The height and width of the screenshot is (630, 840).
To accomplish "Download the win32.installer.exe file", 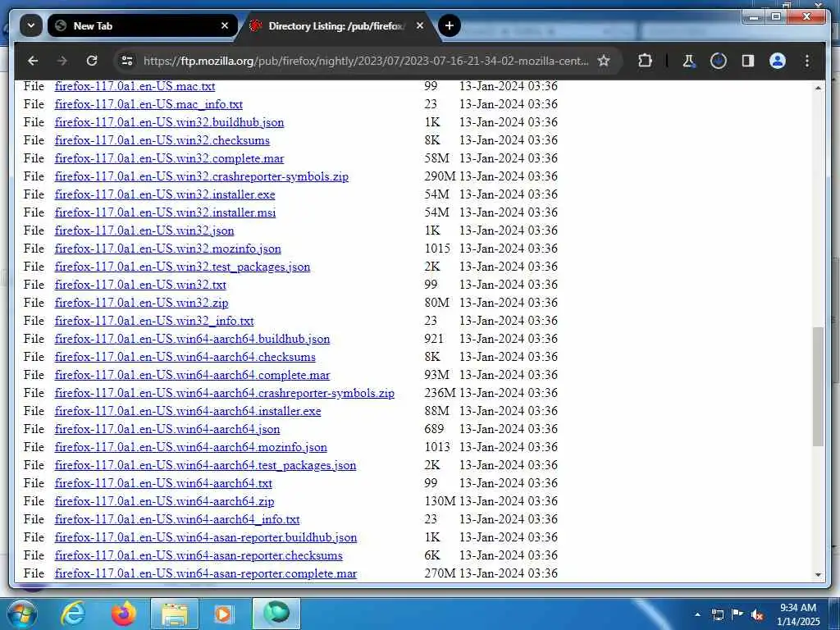I will 164,194.
